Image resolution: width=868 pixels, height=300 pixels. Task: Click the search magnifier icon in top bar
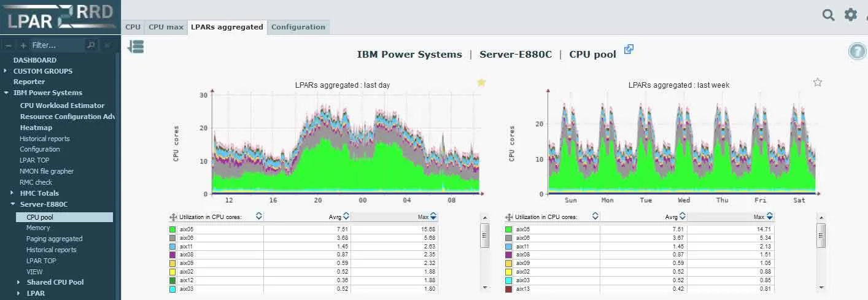[x=829, y=15]
